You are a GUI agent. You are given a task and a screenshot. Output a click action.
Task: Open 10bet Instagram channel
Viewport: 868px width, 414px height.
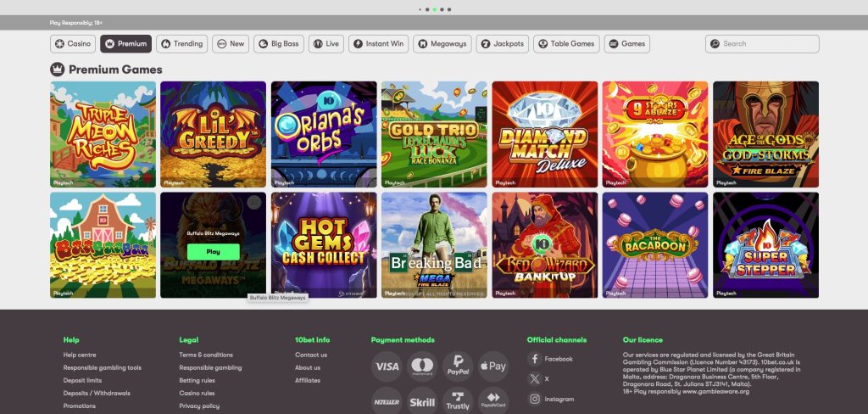[551, 399]
